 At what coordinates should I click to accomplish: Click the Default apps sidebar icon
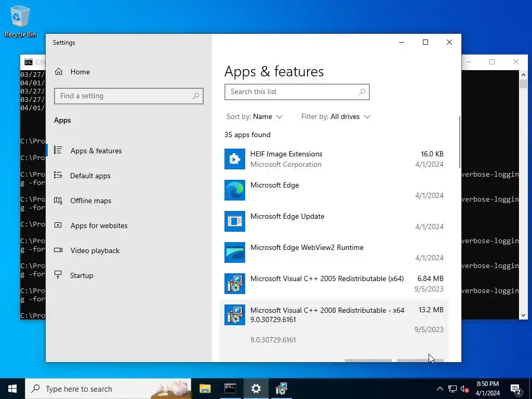tap(58, 175)
